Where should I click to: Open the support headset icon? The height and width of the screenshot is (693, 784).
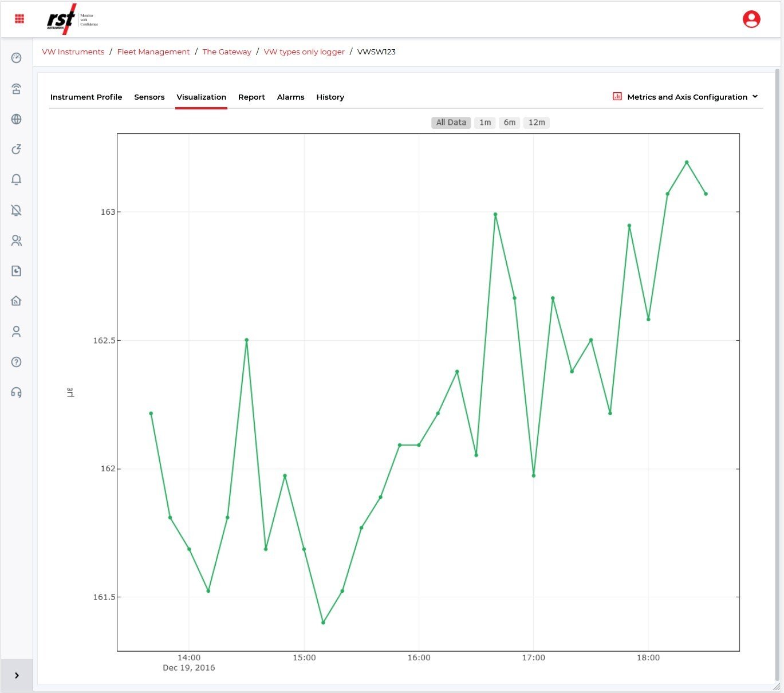pos(17,392)
